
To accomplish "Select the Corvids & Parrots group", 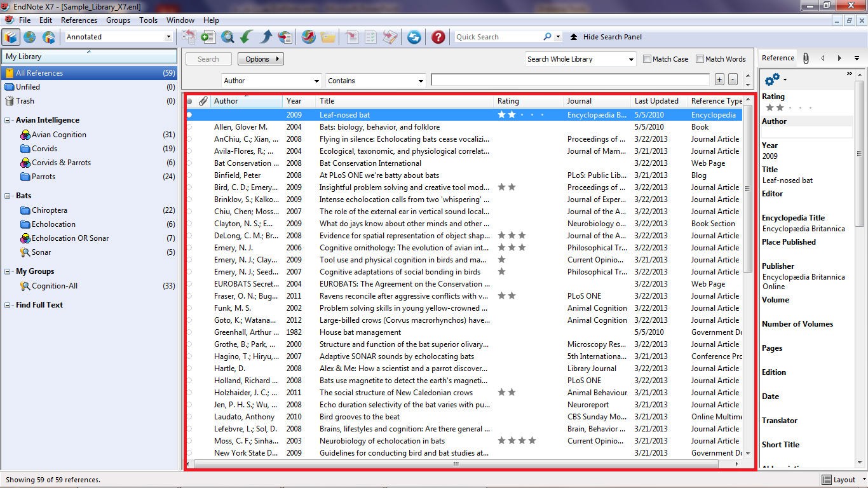I will tap(61, 163).
